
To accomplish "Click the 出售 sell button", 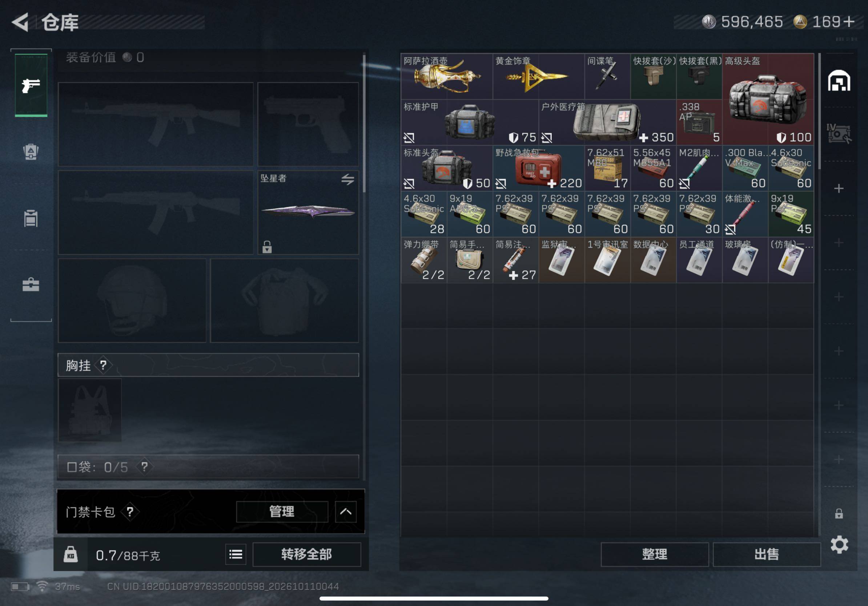I will coord(767,554).
